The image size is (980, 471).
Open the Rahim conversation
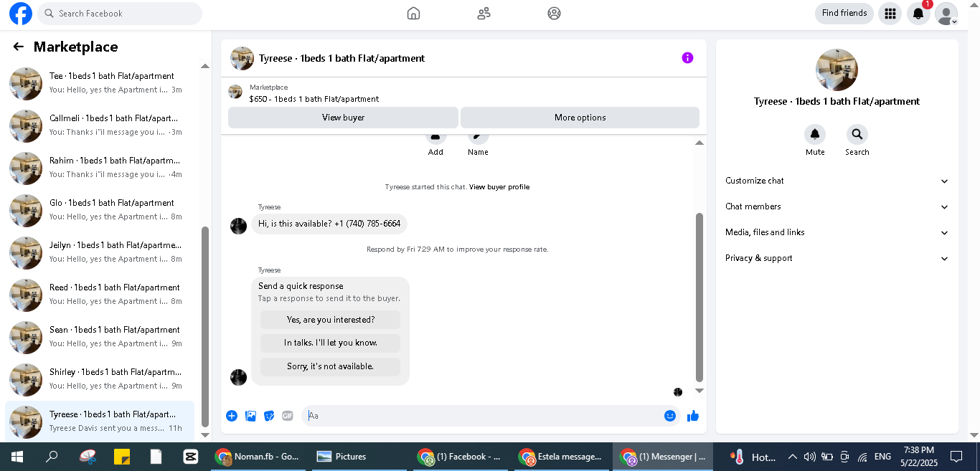pyautogui.click(x=100, y=168)
